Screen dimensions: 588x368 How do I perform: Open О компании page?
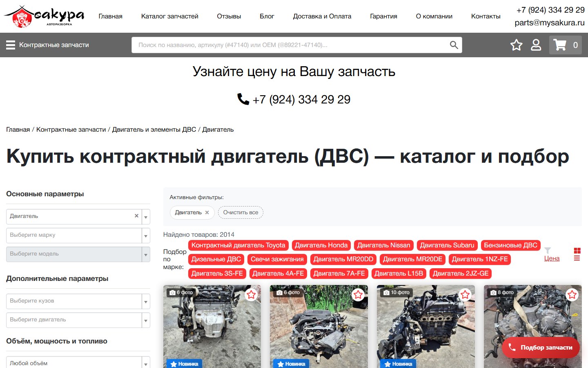click(x=434, y=16)
